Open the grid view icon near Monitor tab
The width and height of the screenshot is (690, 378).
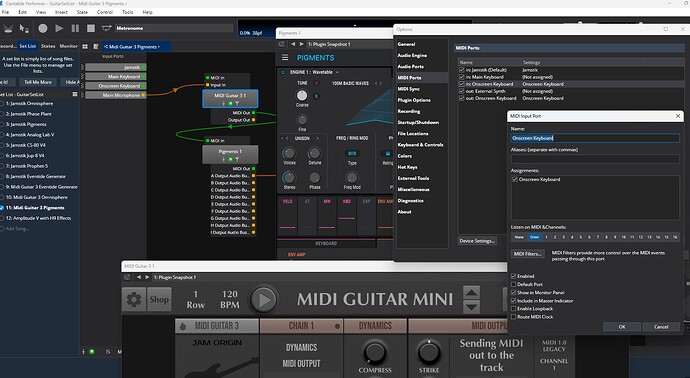[85, 46]
